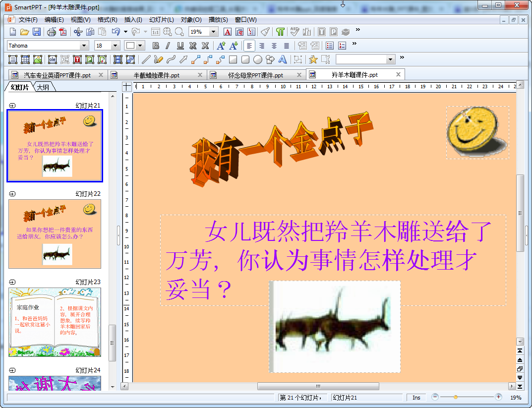Expand the empty combo box on the object toolbar

click(x=391, y=59)
